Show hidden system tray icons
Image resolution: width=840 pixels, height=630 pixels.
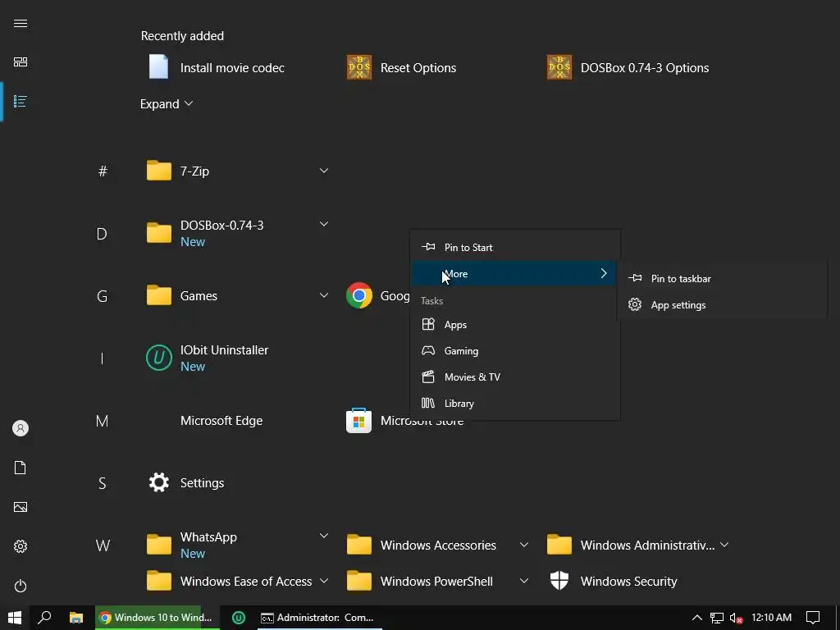click(x=696, y=618)
